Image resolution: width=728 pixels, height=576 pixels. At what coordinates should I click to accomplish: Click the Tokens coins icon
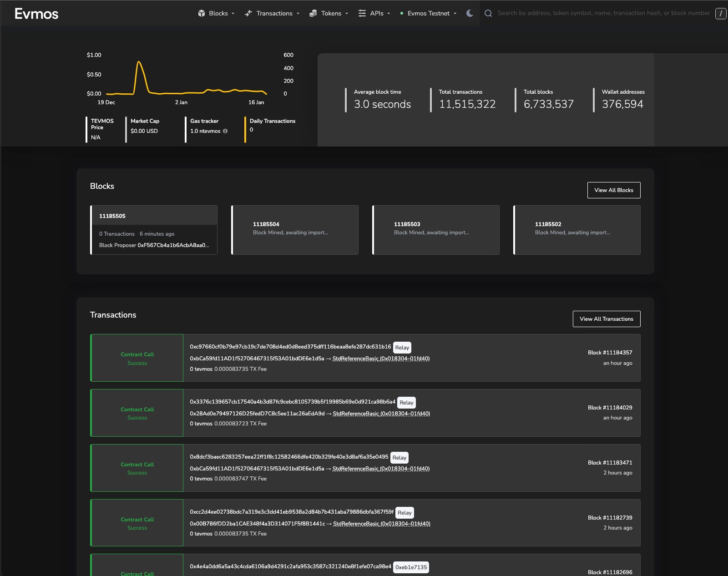point(313,13)
